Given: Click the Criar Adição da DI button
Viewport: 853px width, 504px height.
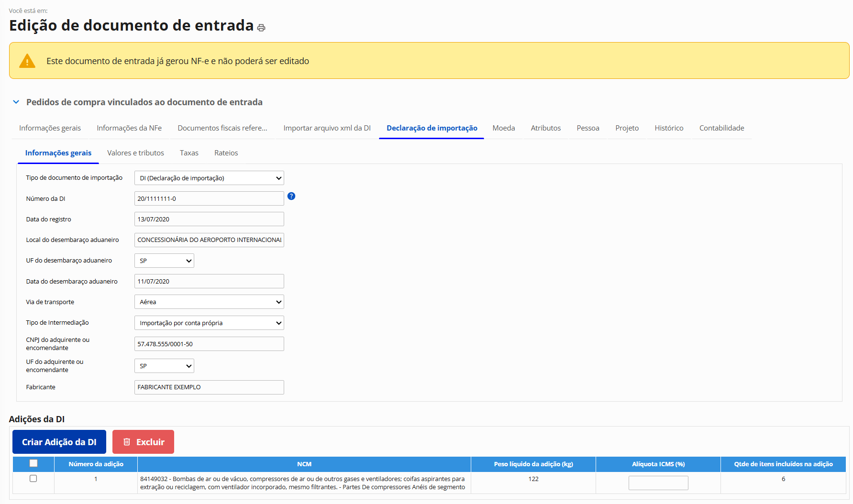Looking at the screenshot, I should tap(59, 442).
